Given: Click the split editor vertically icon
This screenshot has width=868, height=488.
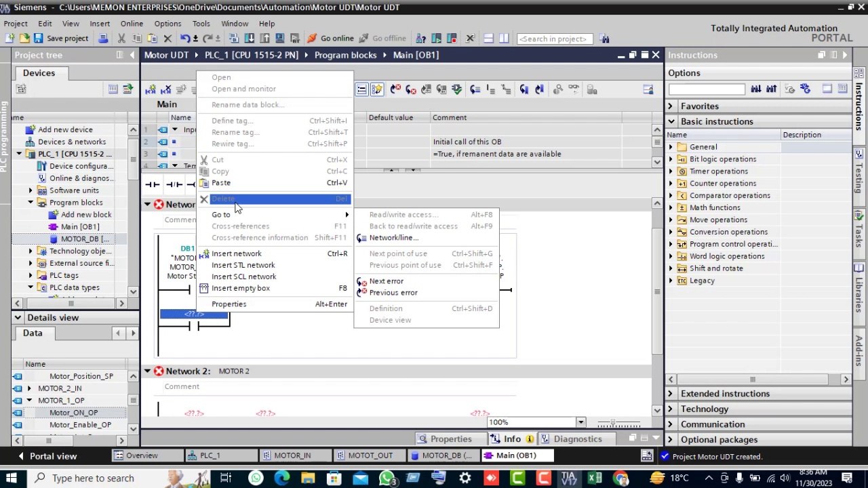Looking at the screenshot, I should (x=504, y=39).
